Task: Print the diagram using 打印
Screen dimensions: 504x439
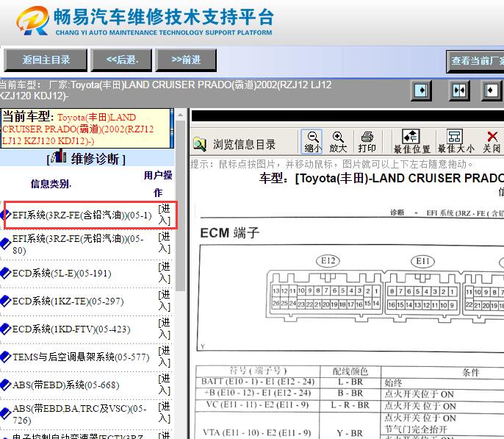Action: click(367, 141)
